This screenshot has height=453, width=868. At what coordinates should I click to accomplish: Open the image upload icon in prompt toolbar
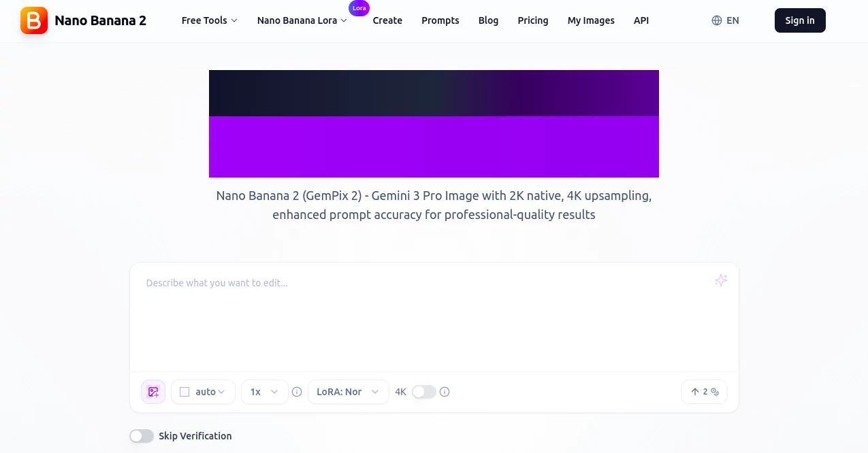click(x=152, y=392)
